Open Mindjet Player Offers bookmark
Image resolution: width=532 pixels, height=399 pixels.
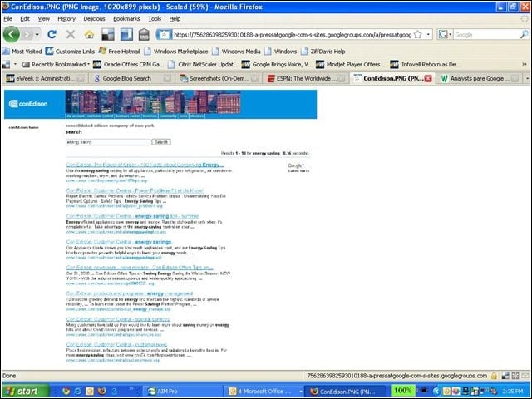[x=352, y=65]
